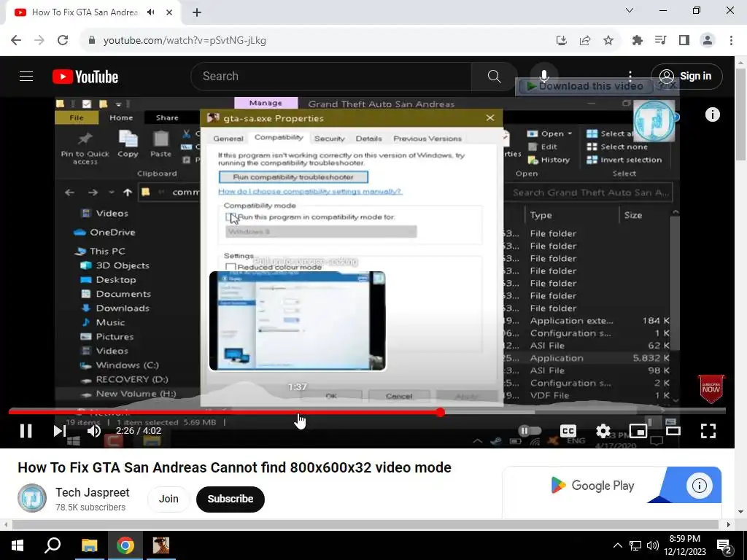Show hidden system tray icons

[617, 545]
